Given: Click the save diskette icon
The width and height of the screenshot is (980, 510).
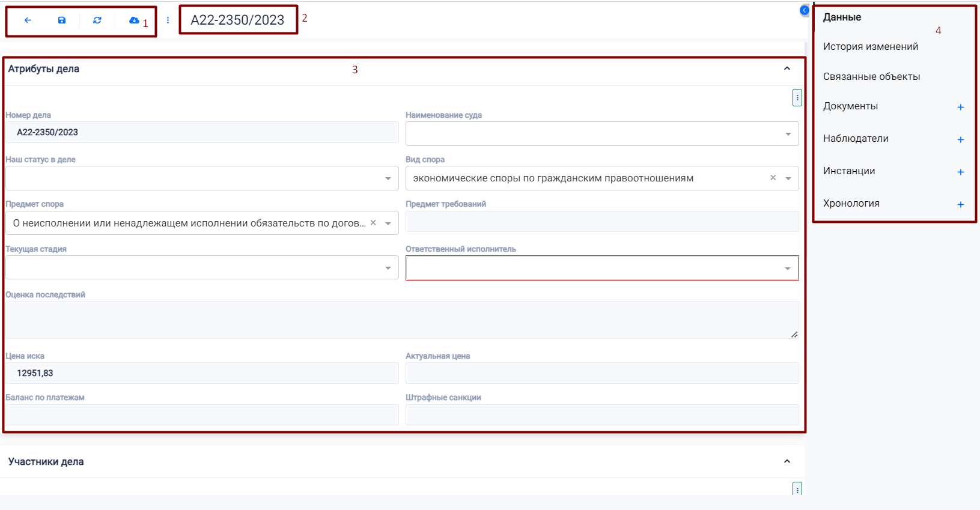Looking at the screenshot, I should pos(62,20).
